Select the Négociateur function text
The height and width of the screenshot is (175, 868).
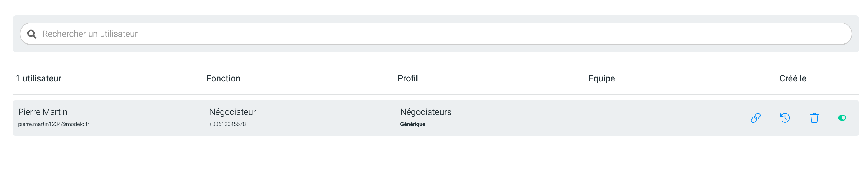[x=232, y=112]
